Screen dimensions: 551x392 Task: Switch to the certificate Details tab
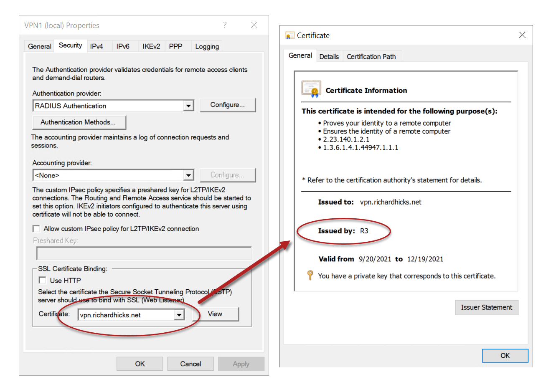329,57
